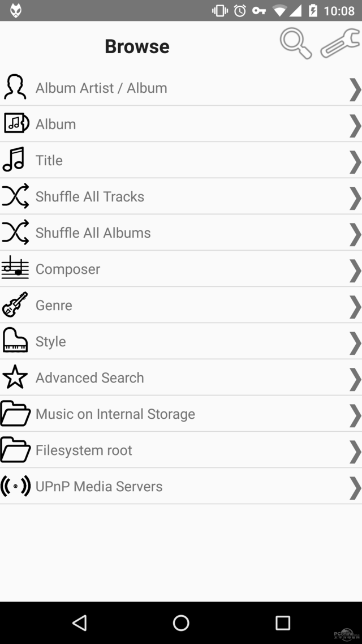Click the music note icon next to Title

(x=15, y=160)
